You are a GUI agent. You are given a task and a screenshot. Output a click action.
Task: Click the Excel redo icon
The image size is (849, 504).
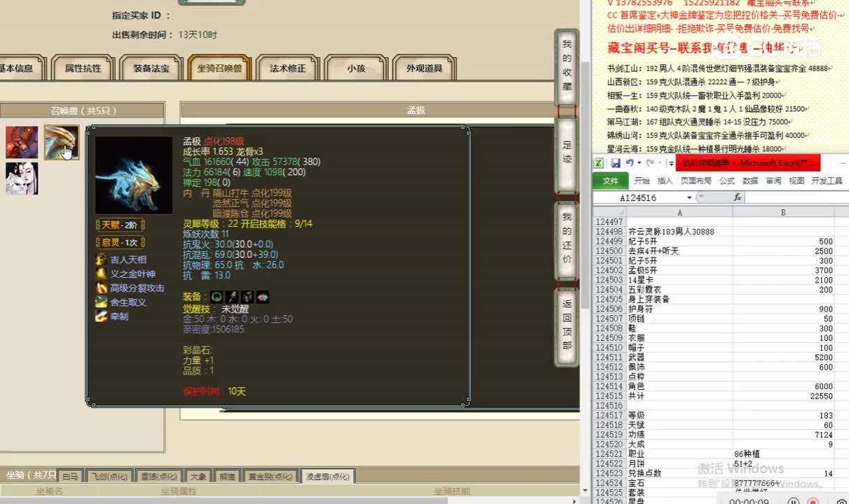(650, 163)
